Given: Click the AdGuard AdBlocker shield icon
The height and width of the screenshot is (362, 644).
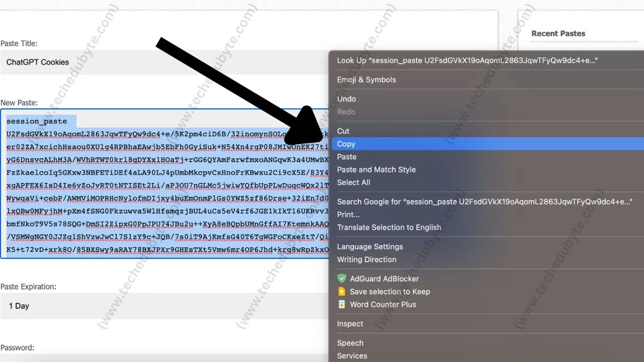Looking at the screenshot, I should pyautogui.click(x=342, y=279).
